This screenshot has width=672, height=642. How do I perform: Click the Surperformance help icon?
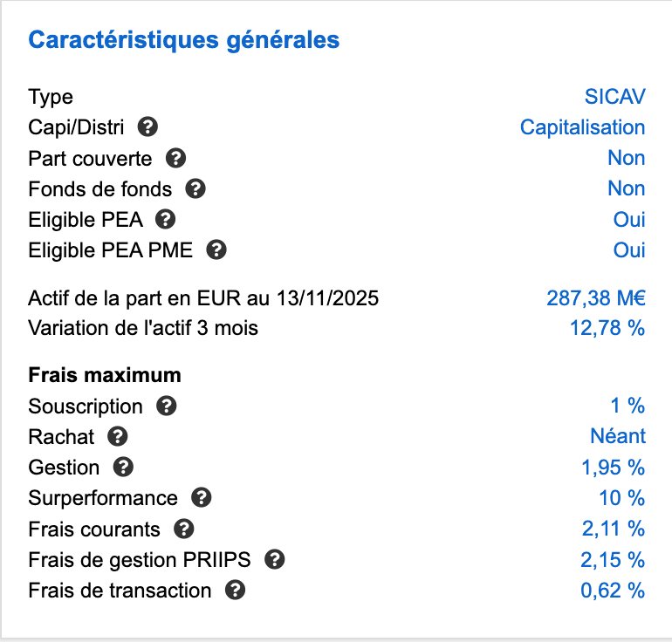[201, 498]
